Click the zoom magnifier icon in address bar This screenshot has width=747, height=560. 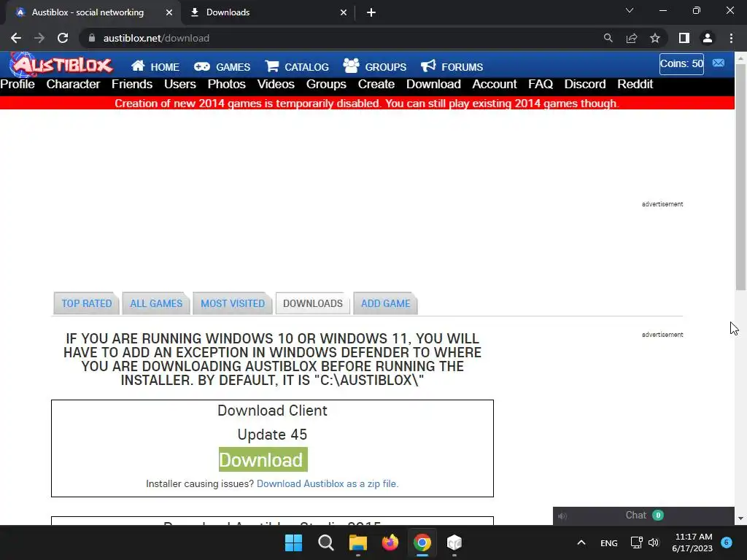click(x=608, y=38)
